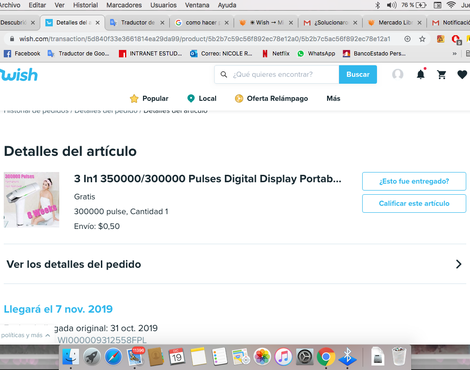Screen dimensions: 470x370
Task: Open the Editar menu
Action: tap(37, 5)
